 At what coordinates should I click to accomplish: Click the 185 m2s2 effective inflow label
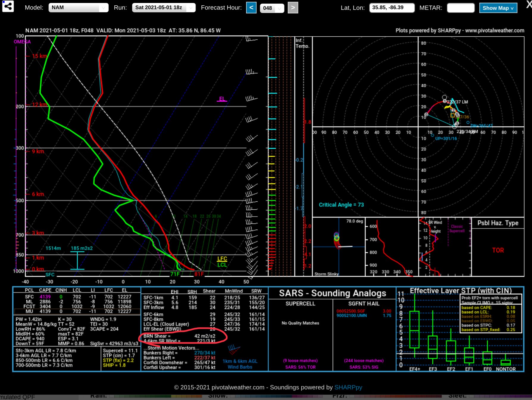tap(82, 248)
